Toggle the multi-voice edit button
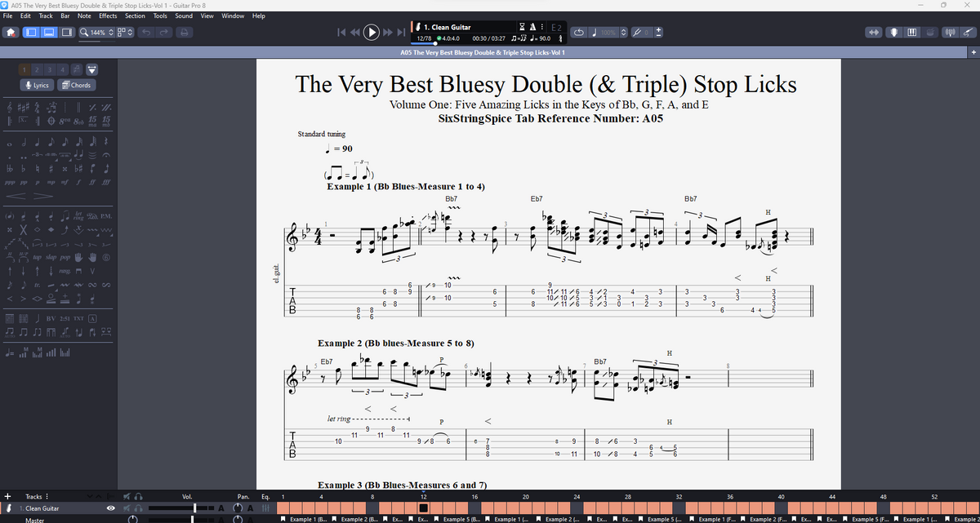The height and width of the screenshot is (523, 980). tap(75, 69)
